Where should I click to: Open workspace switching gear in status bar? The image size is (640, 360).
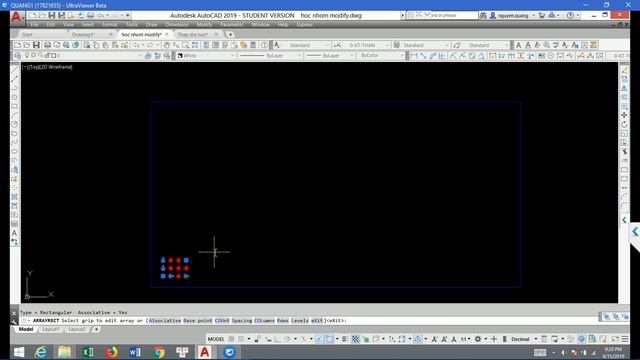[x=478, y=339]
